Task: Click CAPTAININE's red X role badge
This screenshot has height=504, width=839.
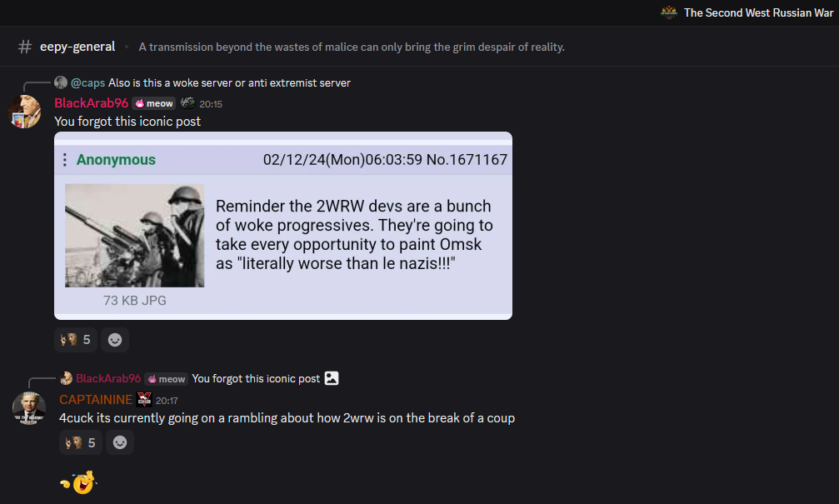Action: point(144,399)
